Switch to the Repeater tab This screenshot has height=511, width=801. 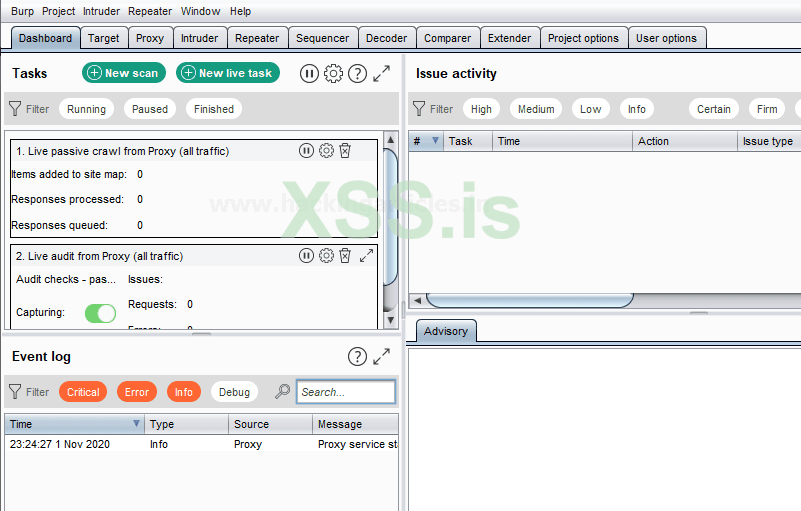[x=257, y=38]
